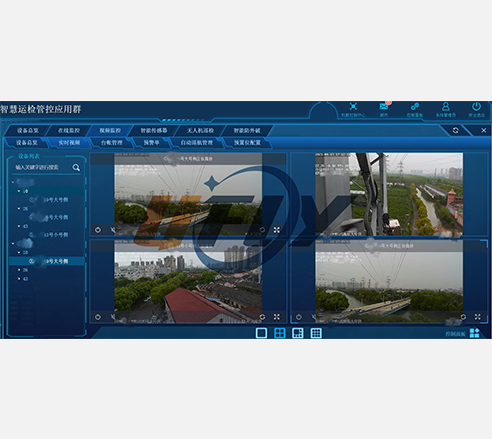Open the 预警单 sub-tab
Screen dimensions: 492x439
coord(151,143)
